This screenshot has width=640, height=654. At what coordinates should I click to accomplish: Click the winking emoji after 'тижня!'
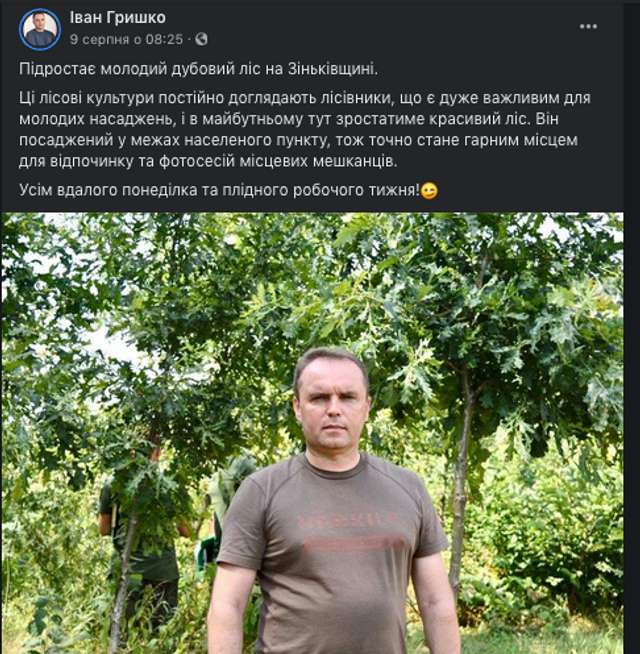click(429, 191)
